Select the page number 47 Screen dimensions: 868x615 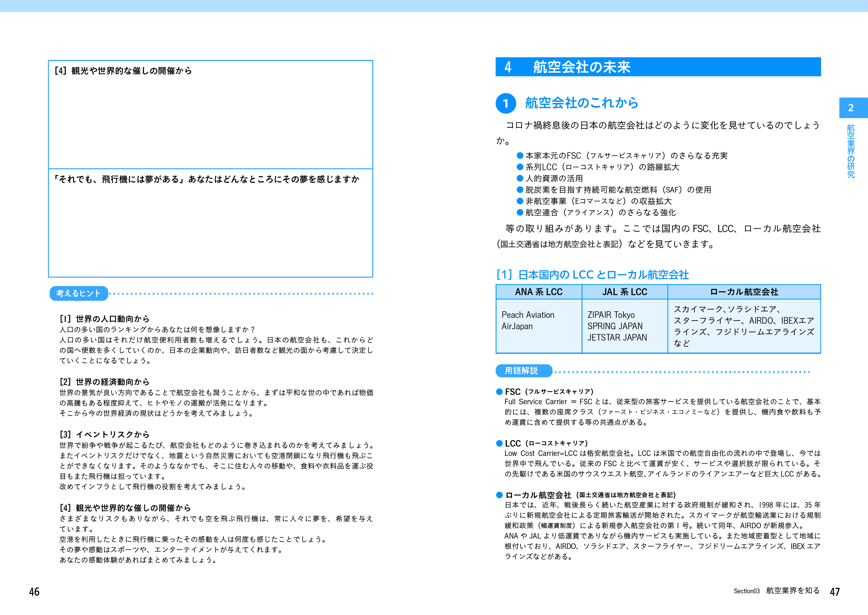[x=834, y=591]
